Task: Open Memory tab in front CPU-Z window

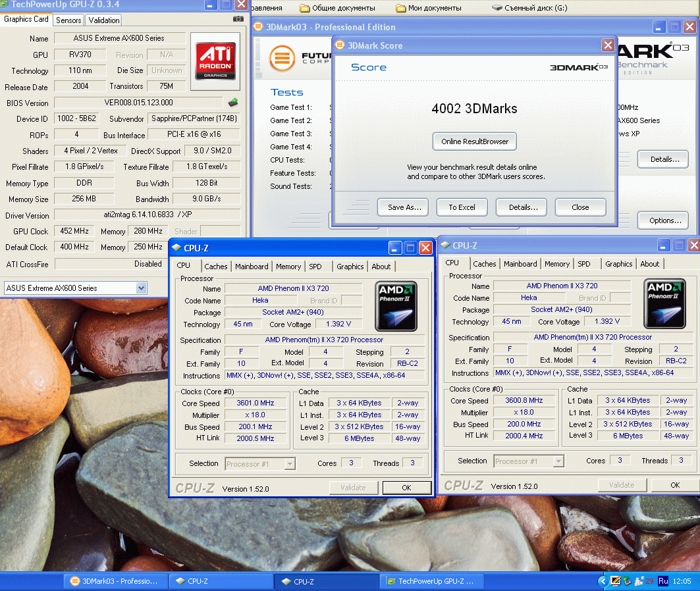Action: 288,267
